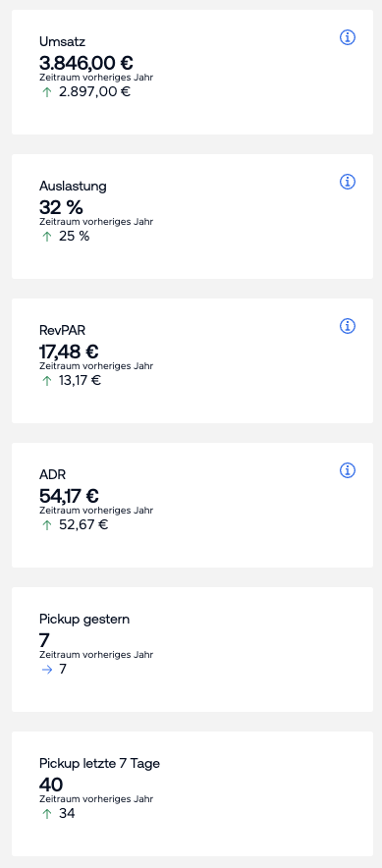Viewport: 382px width, 868px height.
Task: Click the green up arrow next to 25 %
Action: [x=47, y=237]
